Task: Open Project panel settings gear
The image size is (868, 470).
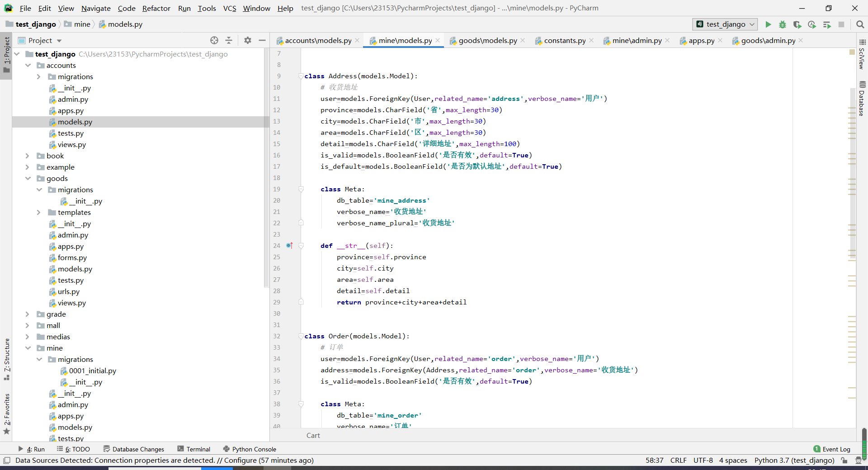Action: (248, 40)
